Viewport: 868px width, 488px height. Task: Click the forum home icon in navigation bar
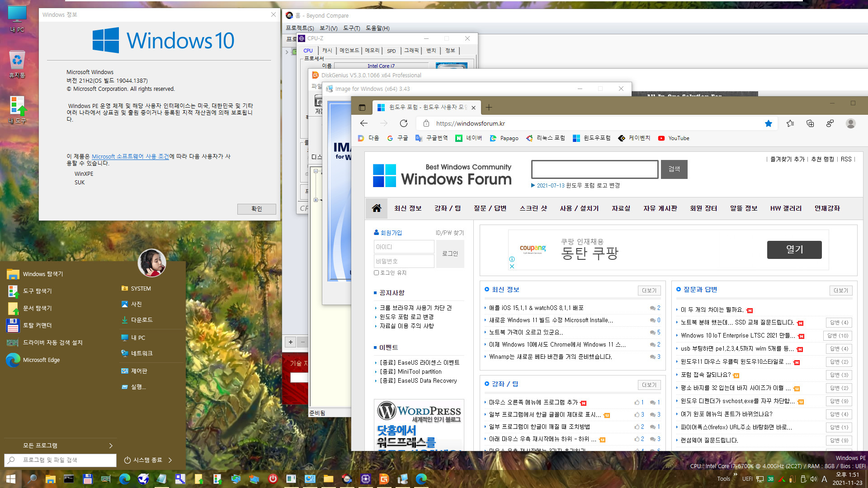376,208
